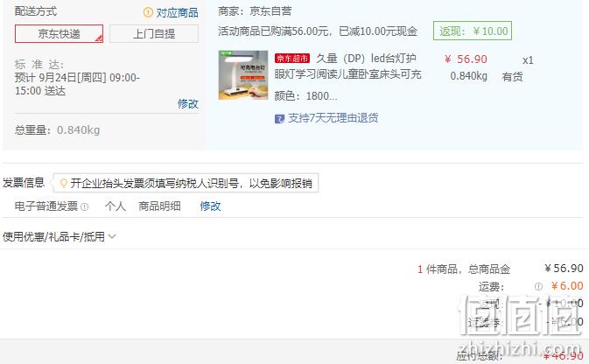Click the 商品明细 invoice content label
589x364 pixels.
159,206
